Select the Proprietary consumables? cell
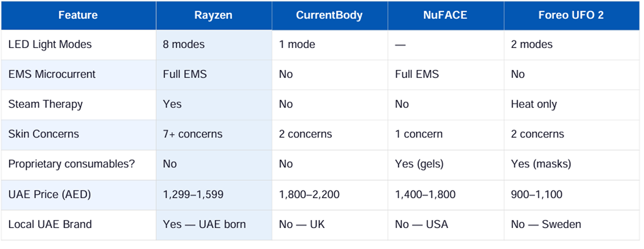Screen dimensions: 644x249 [x=78, y=164]
